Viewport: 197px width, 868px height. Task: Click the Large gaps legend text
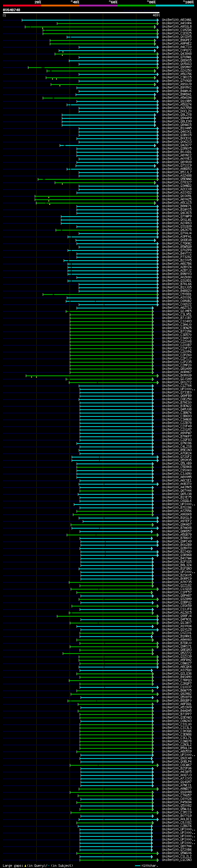coord(38,865)
